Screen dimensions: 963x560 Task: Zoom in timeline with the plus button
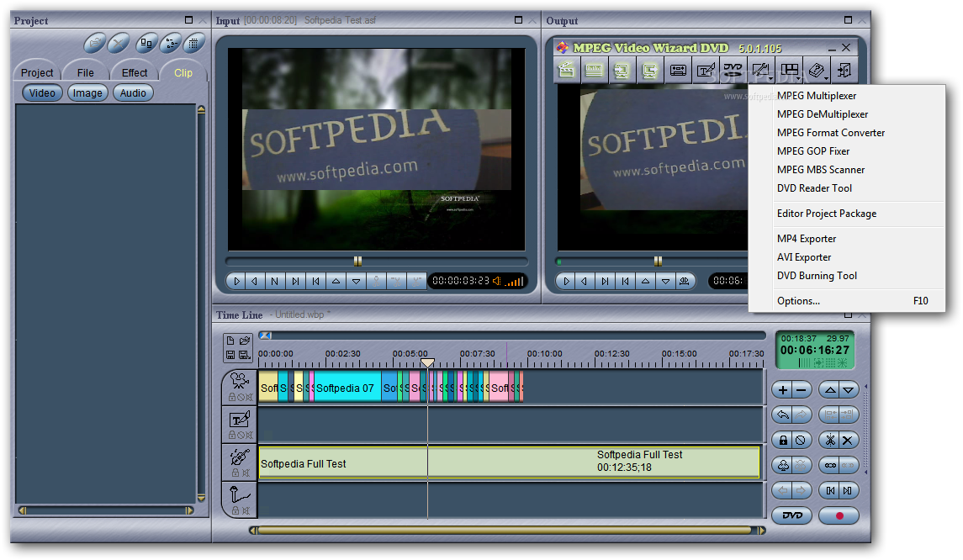point(782,390)
